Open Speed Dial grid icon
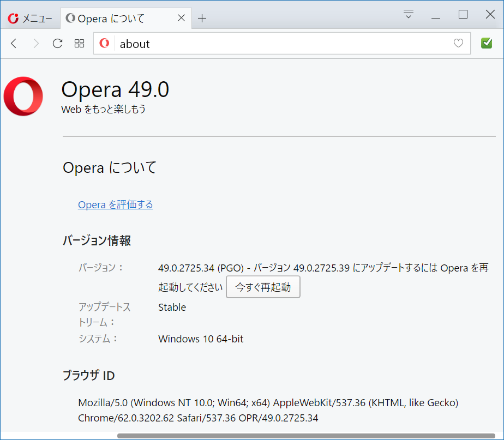 tap(80, 44)
